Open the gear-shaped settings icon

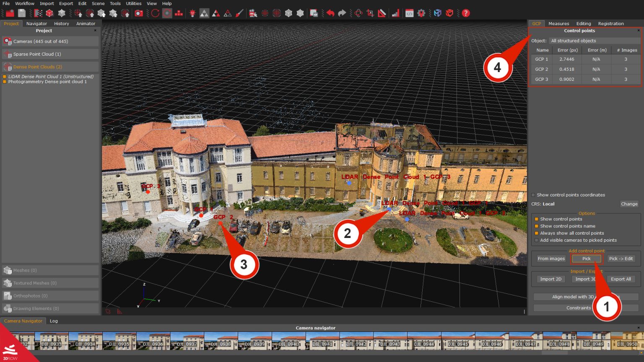coord(421,13)
